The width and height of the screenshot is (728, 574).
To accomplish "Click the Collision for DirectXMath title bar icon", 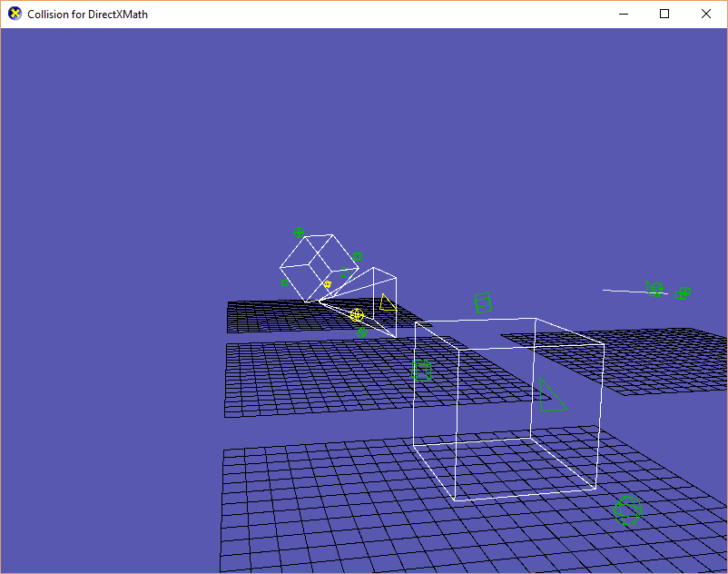I will pyautogui.click(x=13, y=15).
